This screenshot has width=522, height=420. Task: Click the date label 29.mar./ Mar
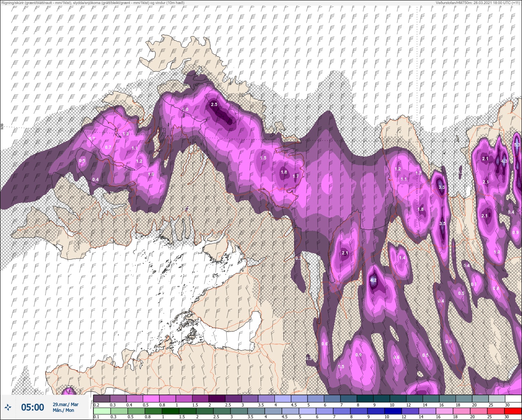[x=65, y=404]
